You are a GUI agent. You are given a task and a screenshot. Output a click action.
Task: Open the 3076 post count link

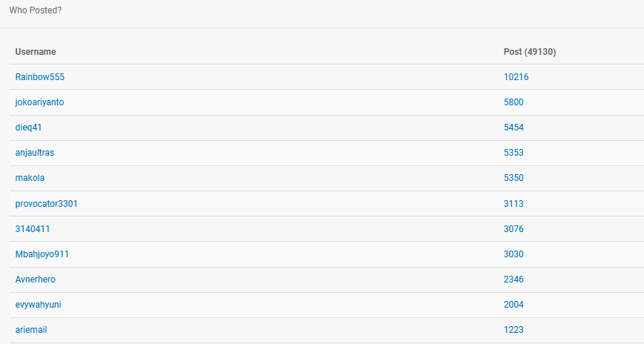513,229
